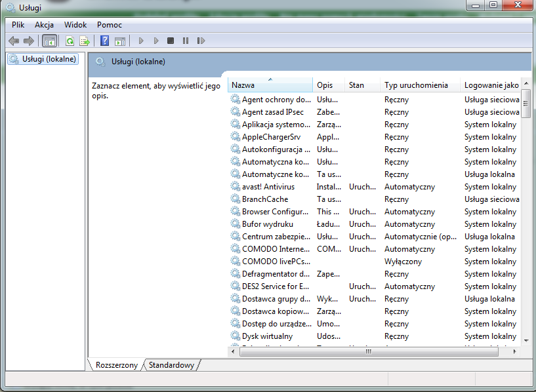The image size is (536, 392).
Task: Click the gear icon of Browser Configur...
Action: pos(235,211)
